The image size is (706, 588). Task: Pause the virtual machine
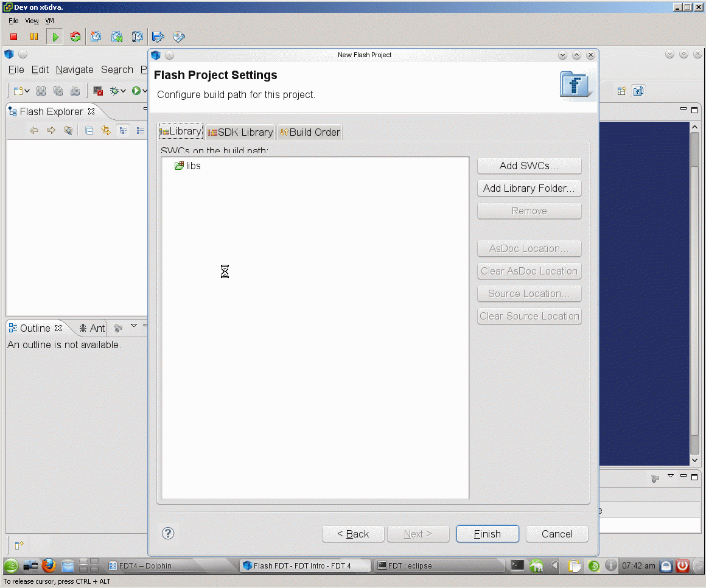(33, 37)
